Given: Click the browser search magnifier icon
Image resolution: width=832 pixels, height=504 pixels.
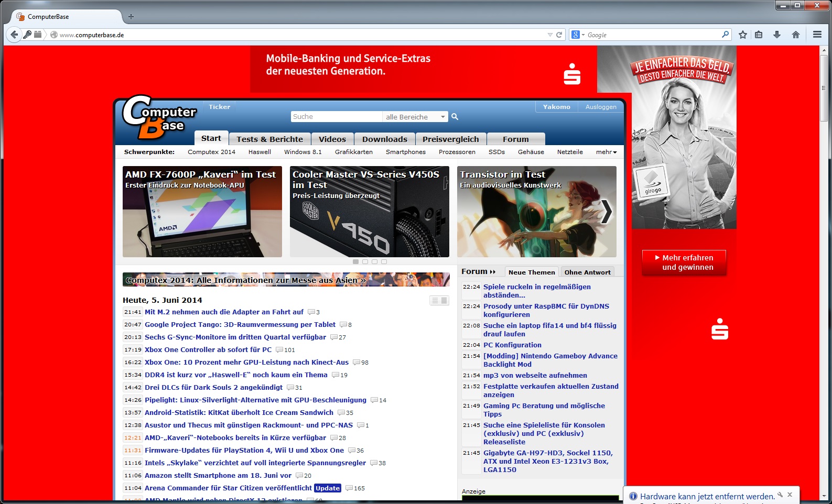Looking at the screenshot, I should point(725,35).
